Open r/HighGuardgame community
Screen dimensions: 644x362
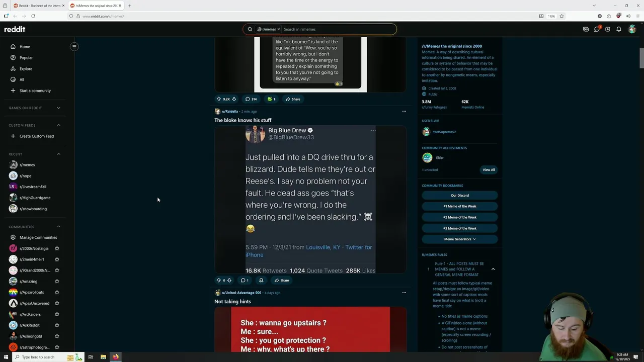35,198
